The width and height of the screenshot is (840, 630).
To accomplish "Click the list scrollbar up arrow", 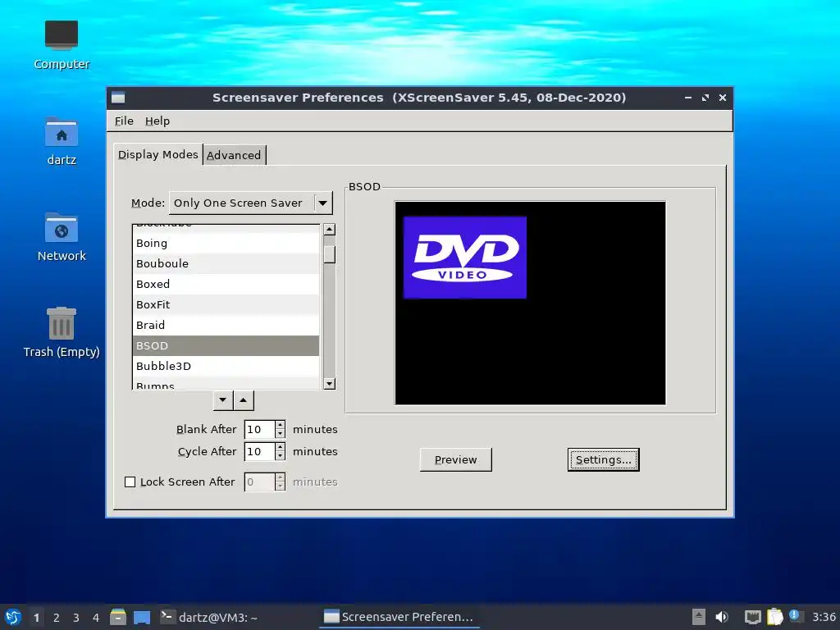I will (330, 230).
